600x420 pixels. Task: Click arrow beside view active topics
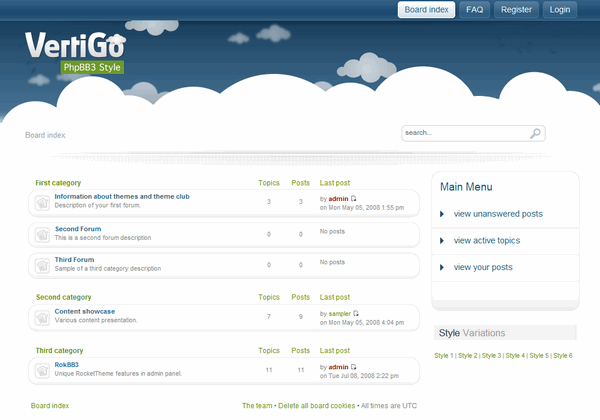click(x=442, y=241)
